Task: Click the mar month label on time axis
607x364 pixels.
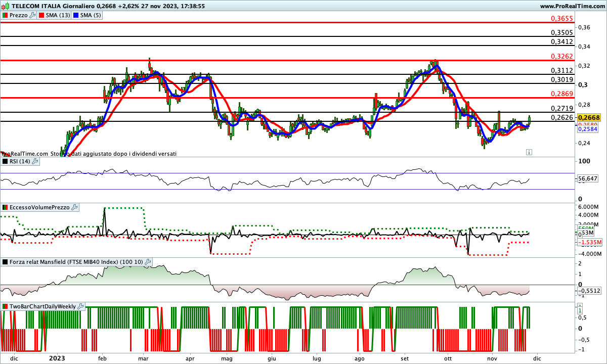Action: pyautogui.click(x=143, y=358)
